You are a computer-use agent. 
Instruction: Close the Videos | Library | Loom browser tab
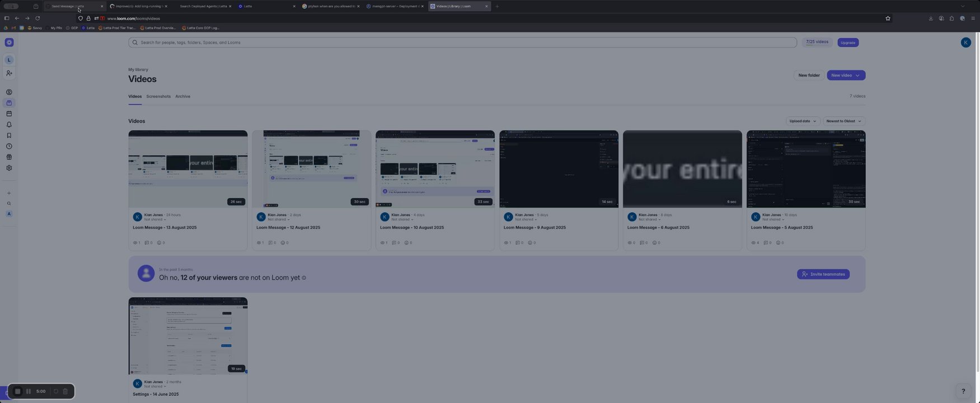(x=486, y=6)
